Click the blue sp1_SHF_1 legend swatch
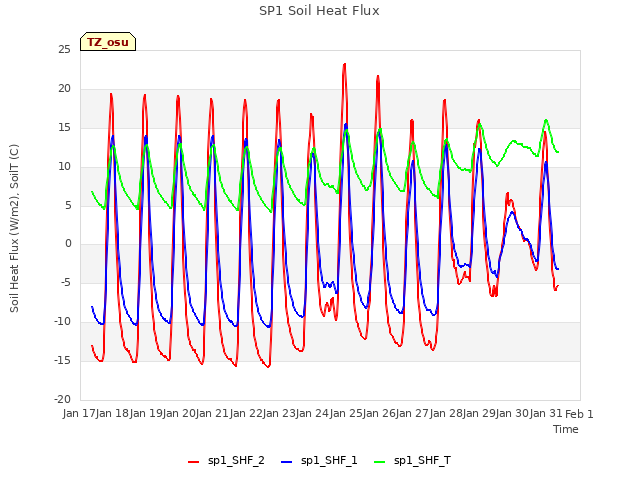This screenshot has width=640, height=480. (287, 462)
